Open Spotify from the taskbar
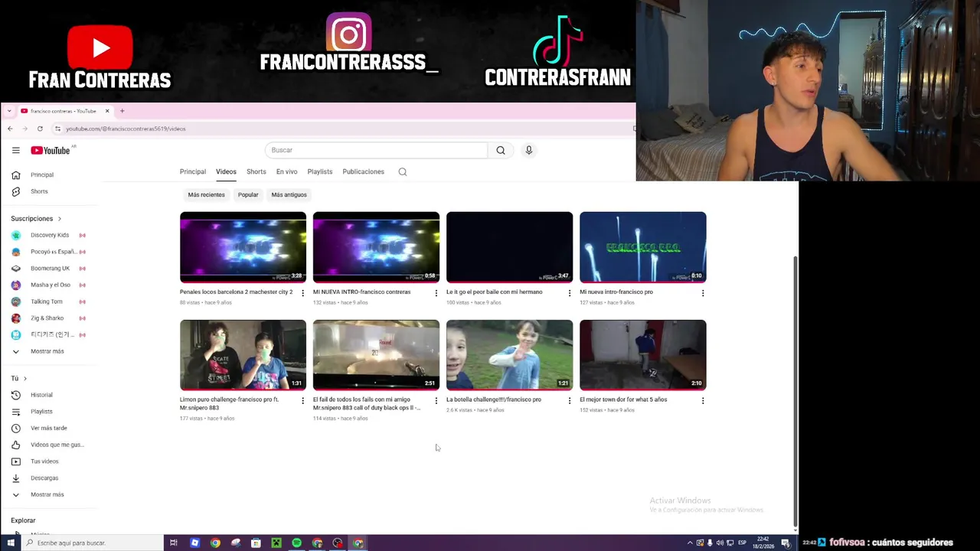 296,543
